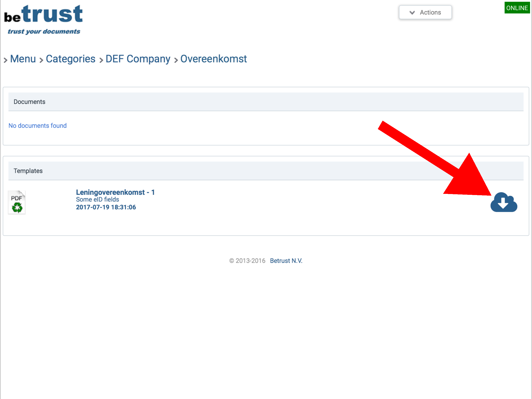Open DEF Company breadcrumb link

click(x=138, y=59)
